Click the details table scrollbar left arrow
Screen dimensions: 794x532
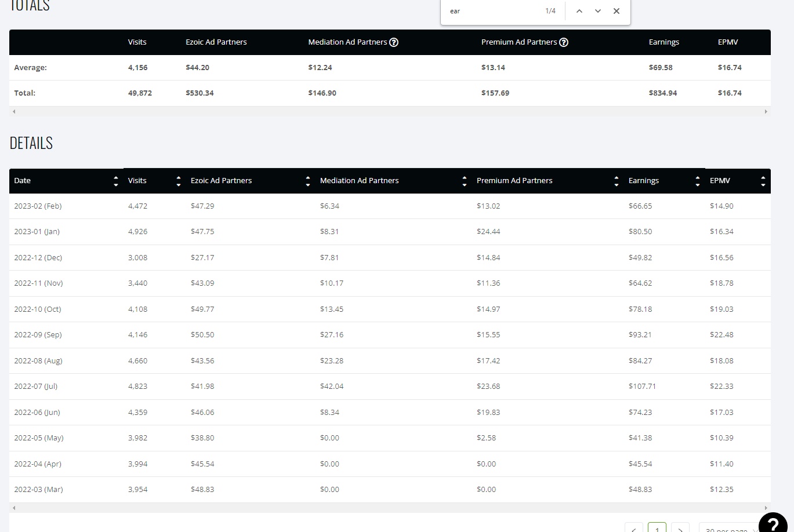click(14, 508)
